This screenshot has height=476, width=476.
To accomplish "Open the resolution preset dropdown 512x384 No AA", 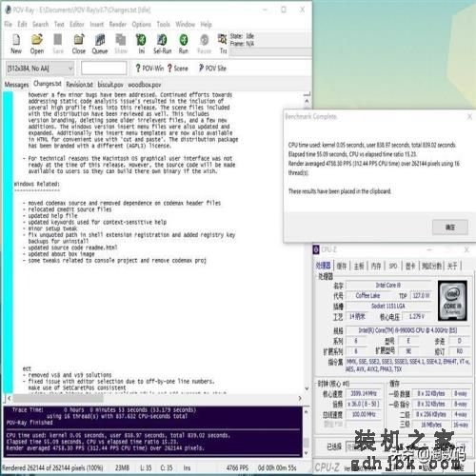I will pos(40,69).
